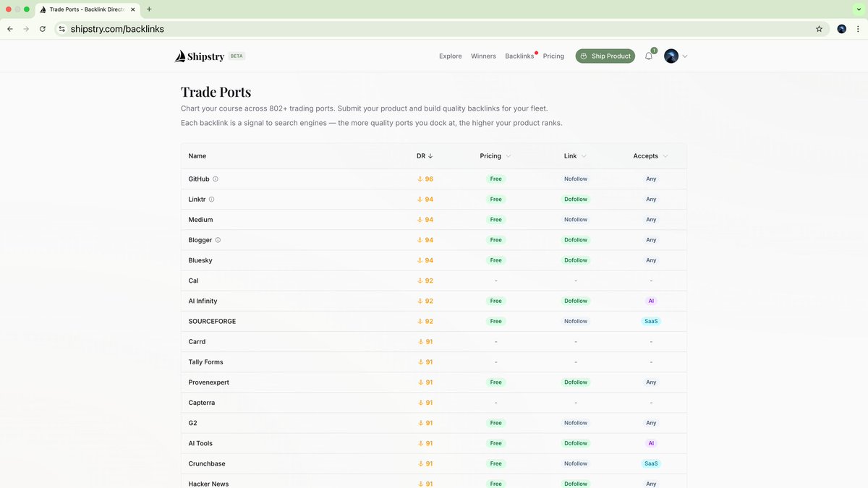
Task: Click the AI tag in the AI Tools row
Action: (x=651, y=443)
